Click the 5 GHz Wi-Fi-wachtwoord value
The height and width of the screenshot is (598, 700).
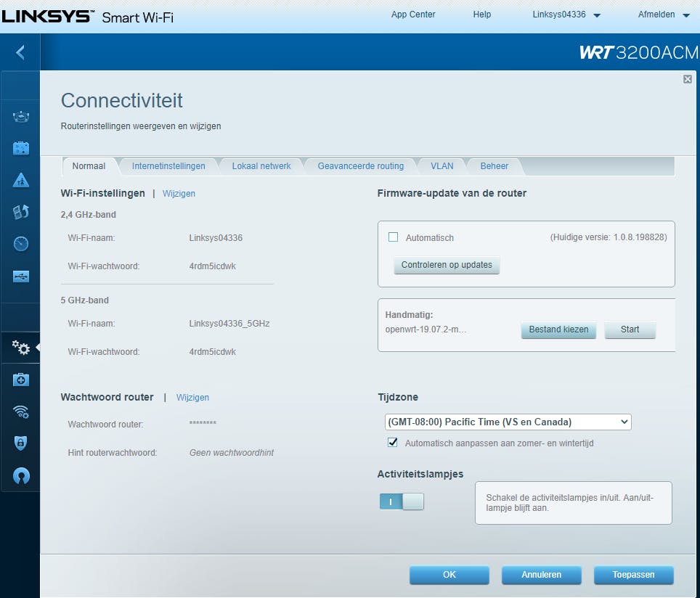click(212, 352)
